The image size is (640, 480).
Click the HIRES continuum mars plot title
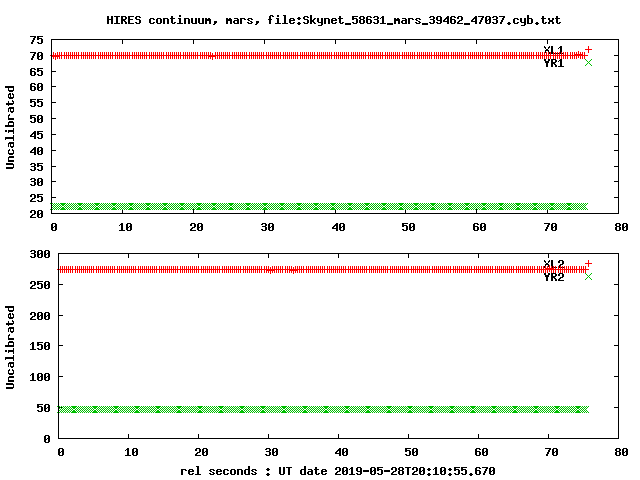[x=333, y=20]
